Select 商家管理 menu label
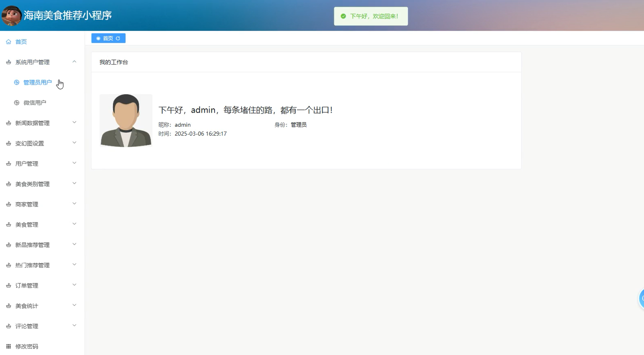The width and height of the screenshot is (644, 355). pos(27,205)
